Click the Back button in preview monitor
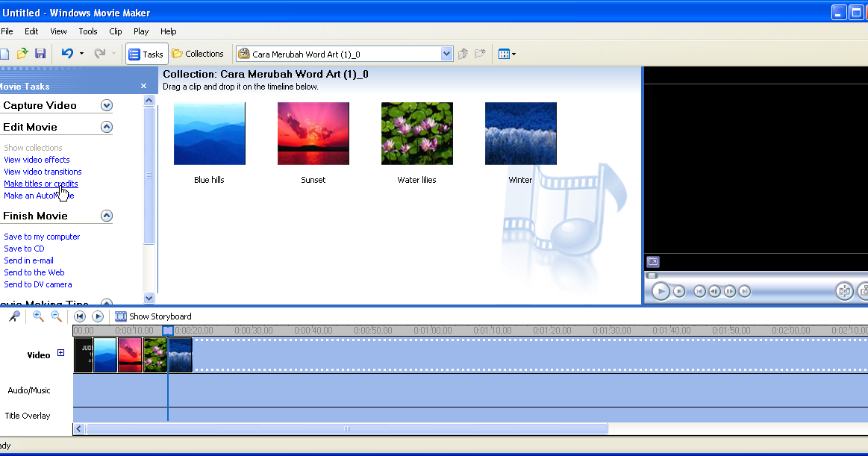This screenshot has height=456, width=868. click(700, 291)
